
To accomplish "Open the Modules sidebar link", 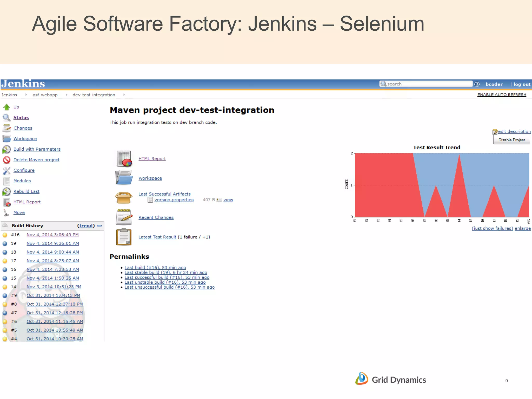I will pos(22,181).
